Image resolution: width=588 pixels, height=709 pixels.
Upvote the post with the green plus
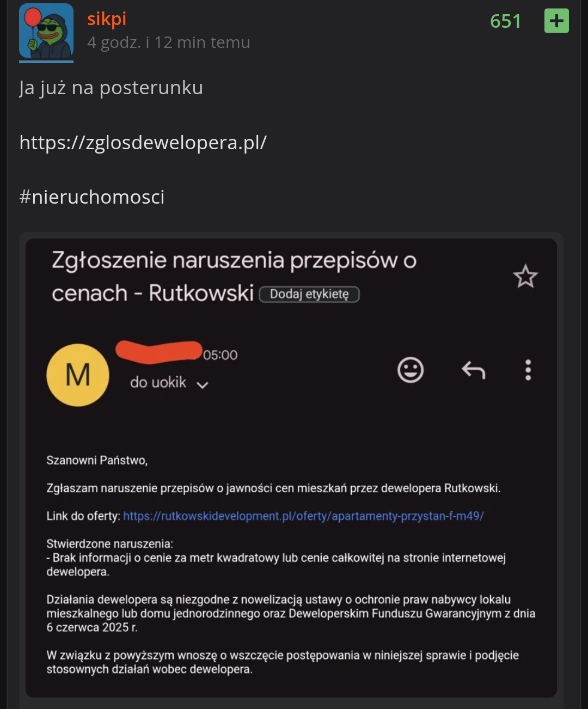pyautogui.click(x=556, y=21)
